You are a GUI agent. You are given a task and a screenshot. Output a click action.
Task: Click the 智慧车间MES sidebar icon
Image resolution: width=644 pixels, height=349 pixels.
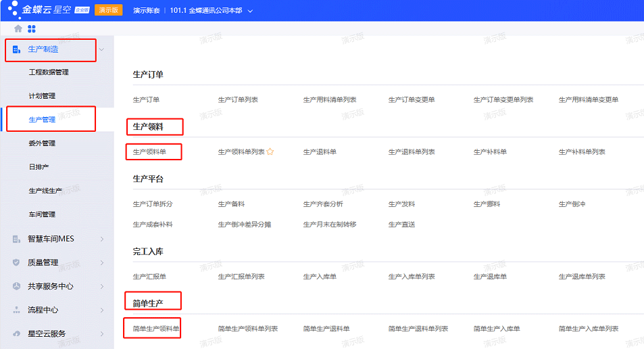(17, 239)
